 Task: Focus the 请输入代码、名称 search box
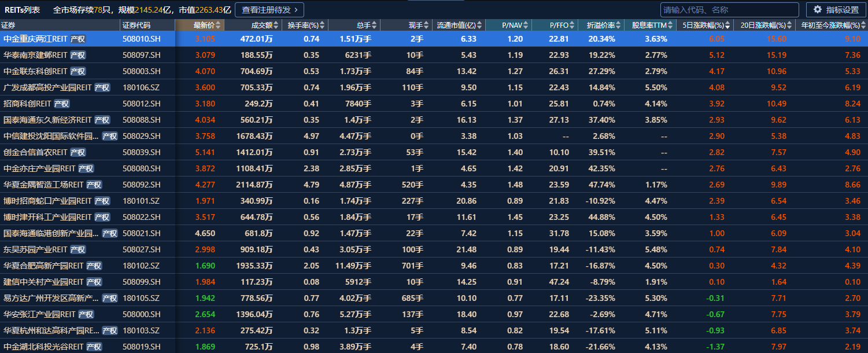(730, 10)
